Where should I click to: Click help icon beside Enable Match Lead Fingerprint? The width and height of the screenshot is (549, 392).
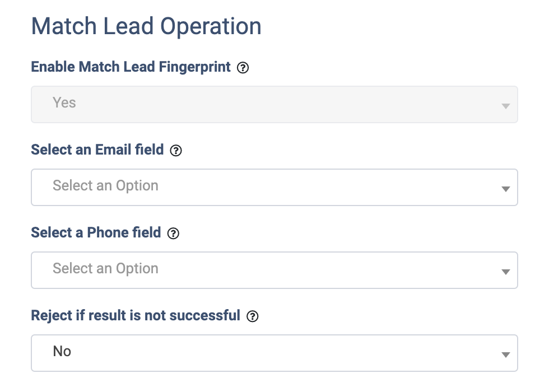click(243, 68)
